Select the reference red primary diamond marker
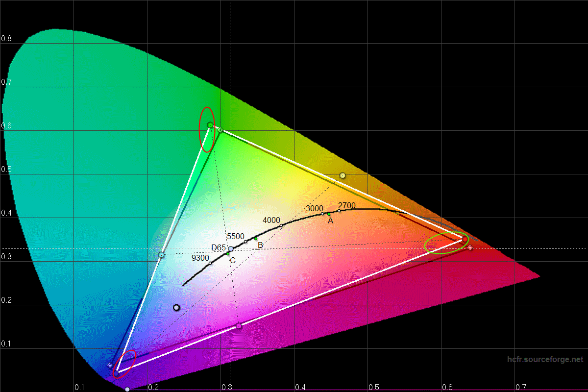The image size is (588, 392). point(470,248)
